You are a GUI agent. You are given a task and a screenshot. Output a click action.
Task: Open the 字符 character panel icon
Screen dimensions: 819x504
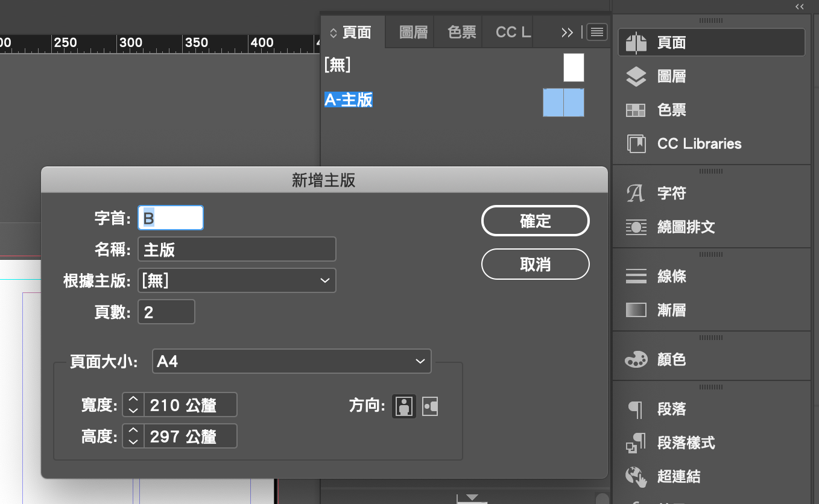636,194
